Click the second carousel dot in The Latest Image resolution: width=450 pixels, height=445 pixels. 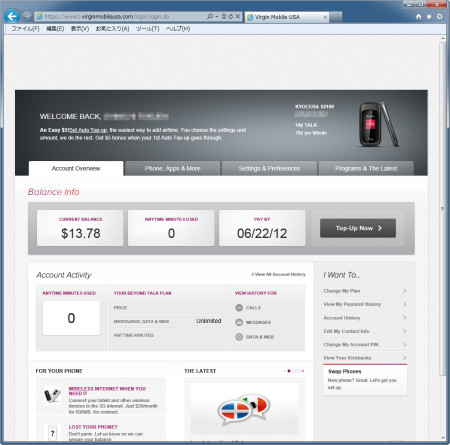[x=294, y=371]
